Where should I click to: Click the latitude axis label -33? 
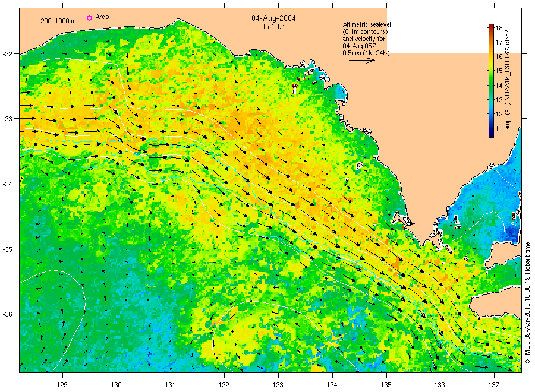(x=7, y=119)
